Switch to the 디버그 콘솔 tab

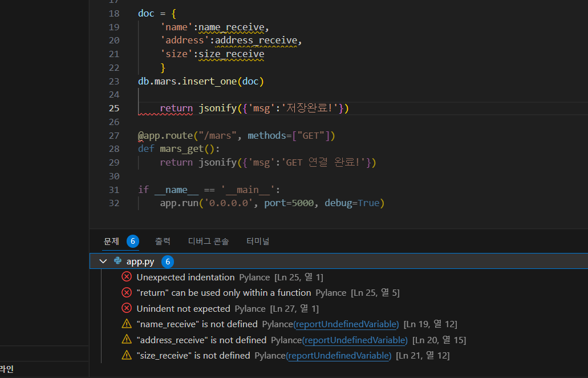click(x=209, y=242)
